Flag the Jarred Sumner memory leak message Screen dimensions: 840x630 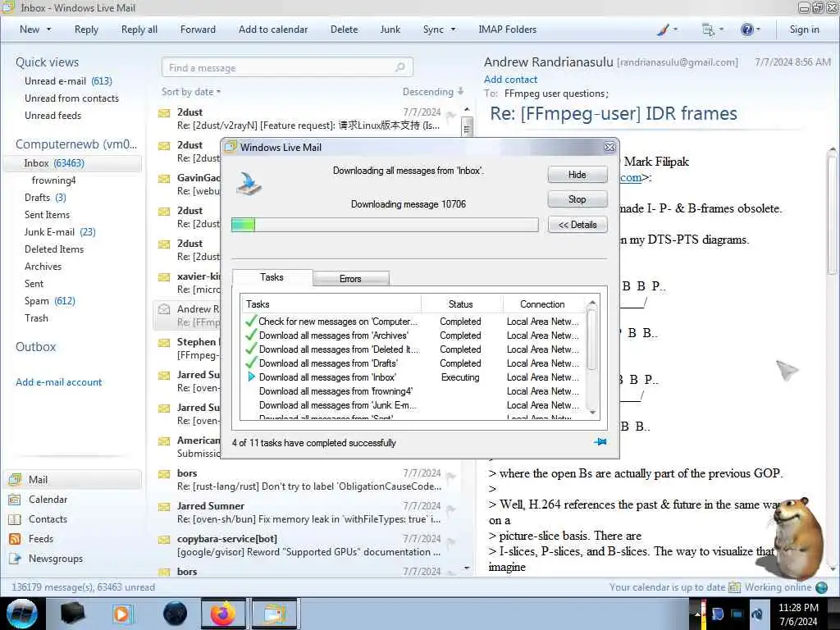click(x=451, y=509)
